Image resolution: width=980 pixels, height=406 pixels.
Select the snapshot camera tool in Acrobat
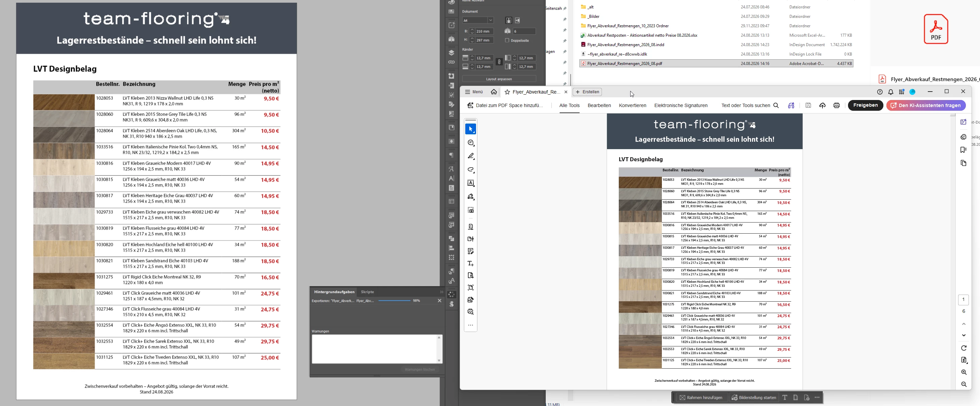click(x=471, y=210)
